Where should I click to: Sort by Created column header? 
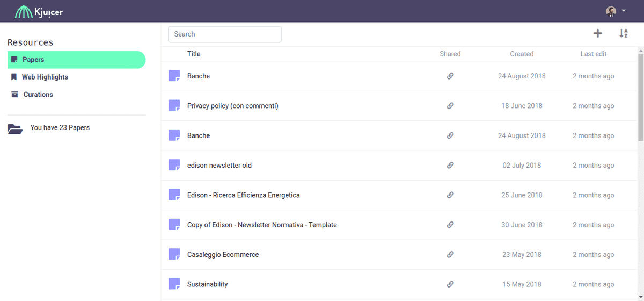[522, 54]
